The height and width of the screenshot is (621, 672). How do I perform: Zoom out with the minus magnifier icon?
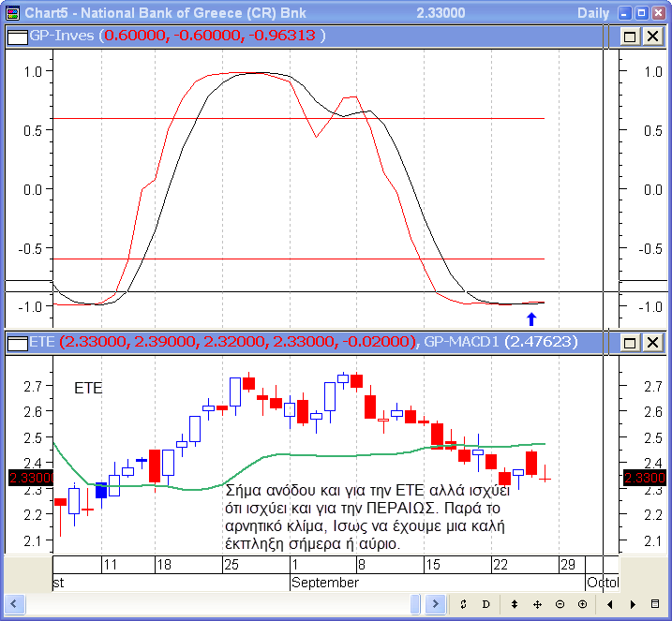pyautogui.click(x=559, y=605)
